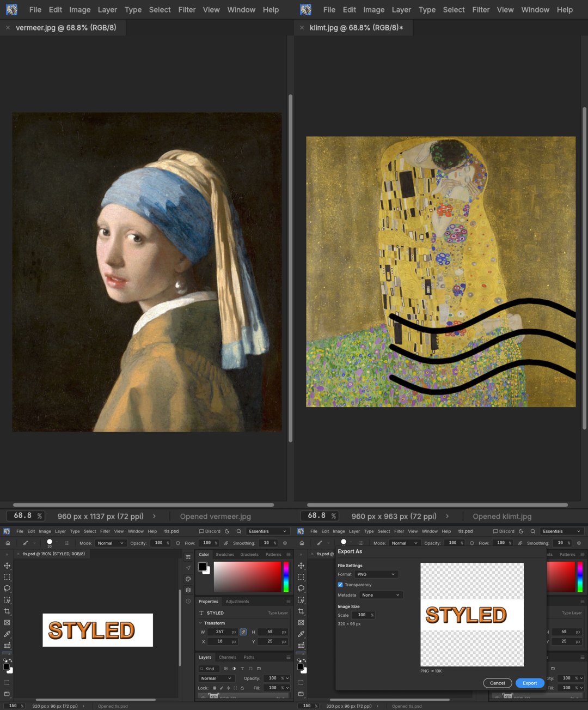Open Essentials workspace dropdown in Properties panel window
This screenshot has width=588, height=710.
tap(267, 531)
